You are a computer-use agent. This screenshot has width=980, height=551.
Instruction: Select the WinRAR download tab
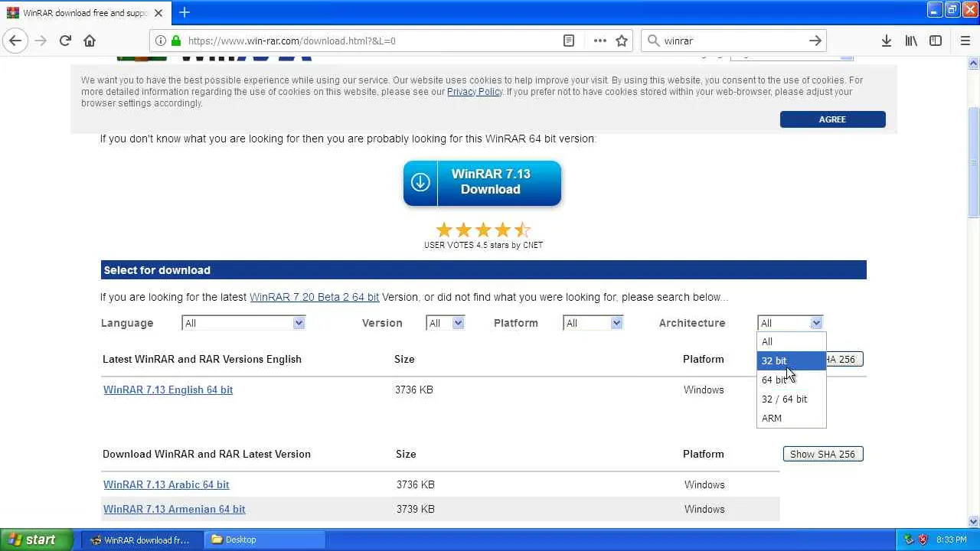[x=84, y=13]
